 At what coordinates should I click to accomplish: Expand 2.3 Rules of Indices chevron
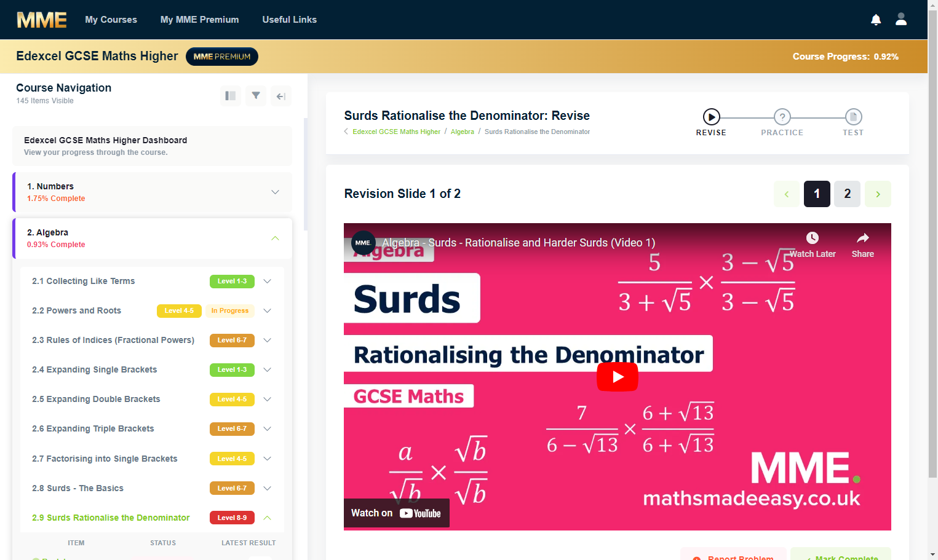point(268,340)
